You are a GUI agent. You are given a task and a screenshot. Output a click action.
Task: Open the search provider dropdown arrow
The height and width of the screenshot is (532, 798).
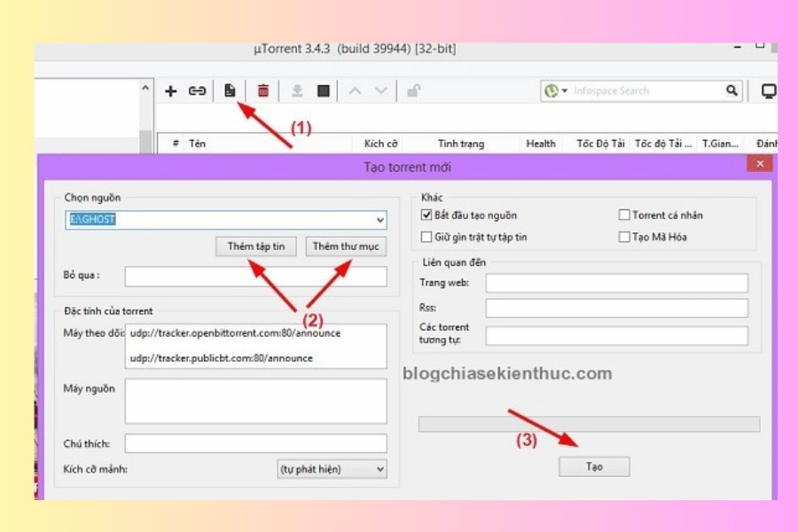click(x=565, y=91)
